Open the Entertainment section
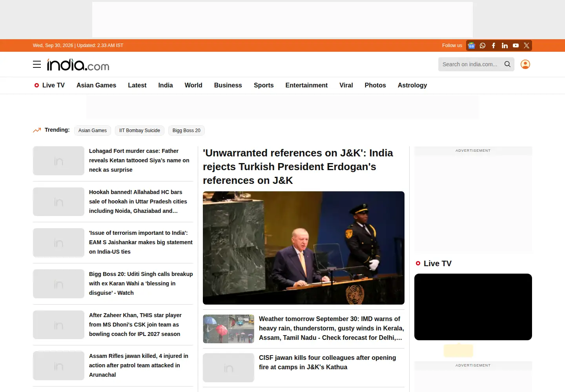Screen dimensions: 565x392 coord(306,85)
